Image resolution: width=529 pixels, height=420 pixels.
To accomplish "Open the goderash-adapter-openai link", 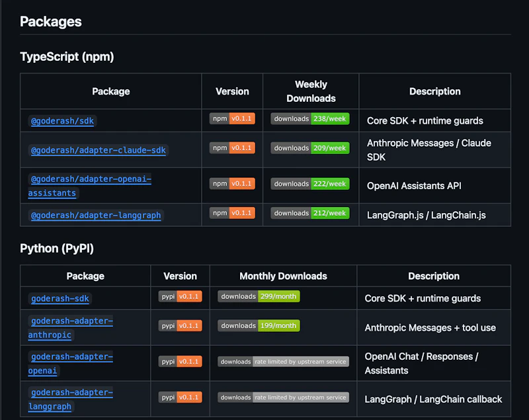I will (x=71, y=363).
